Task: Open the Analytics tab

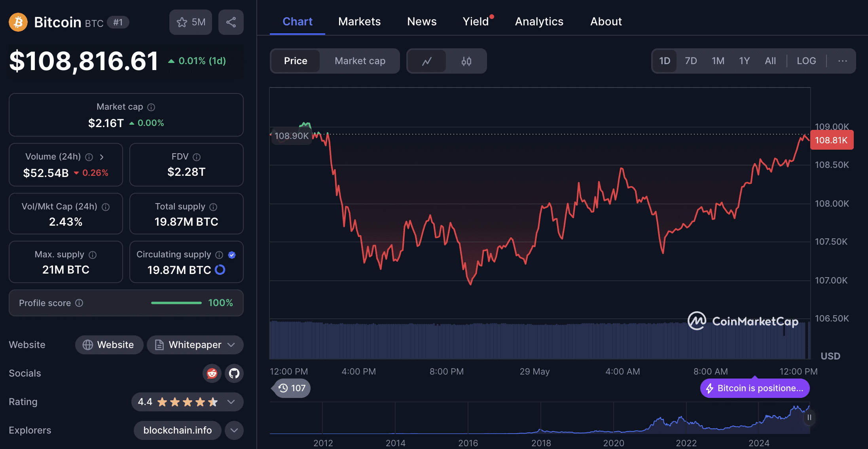Action: (539, 21)
